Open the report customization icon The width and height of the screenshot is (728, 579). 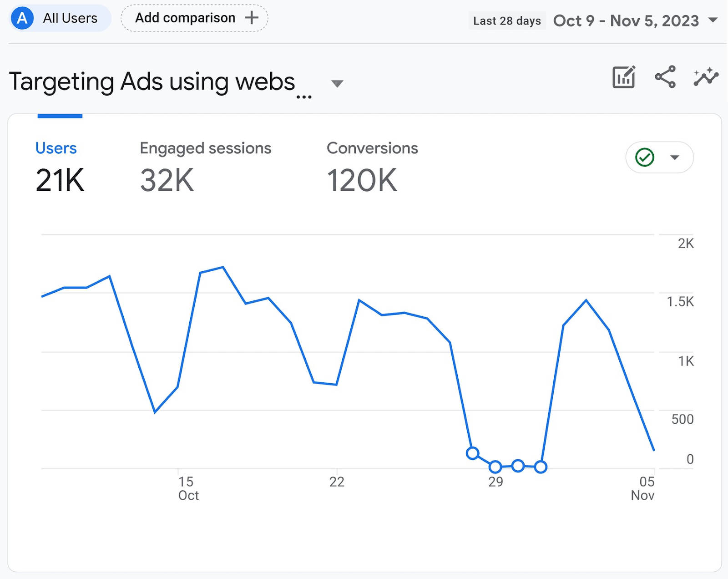point(623,78)
